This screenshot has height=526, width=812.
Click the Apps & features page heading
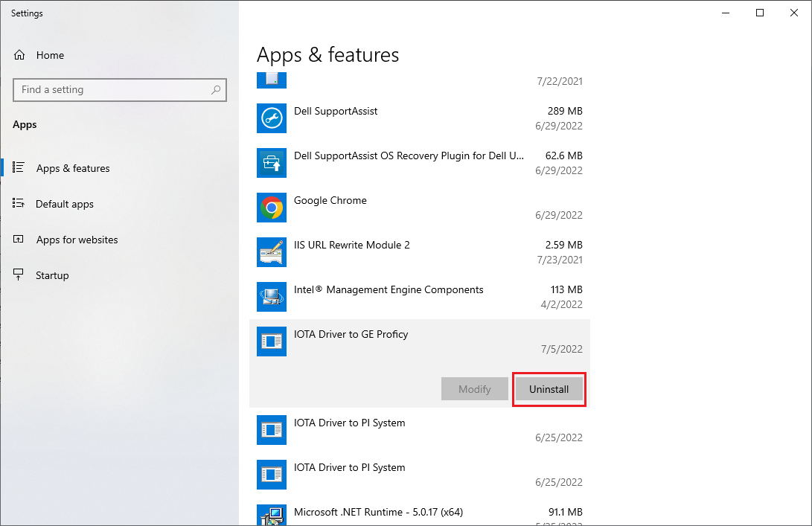327,55
